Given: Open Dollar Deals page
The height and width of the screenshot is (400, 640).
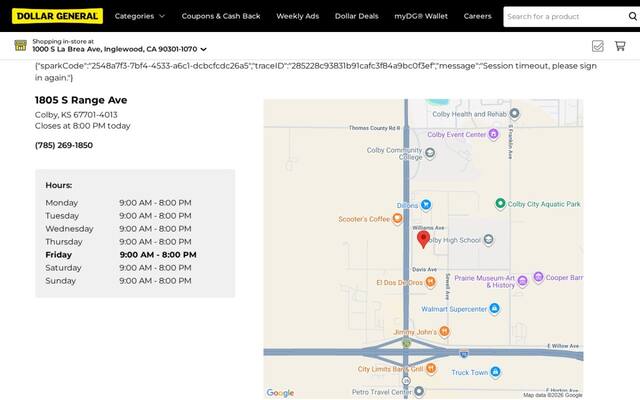Looking at the screenshot, I should coord(357,16).
